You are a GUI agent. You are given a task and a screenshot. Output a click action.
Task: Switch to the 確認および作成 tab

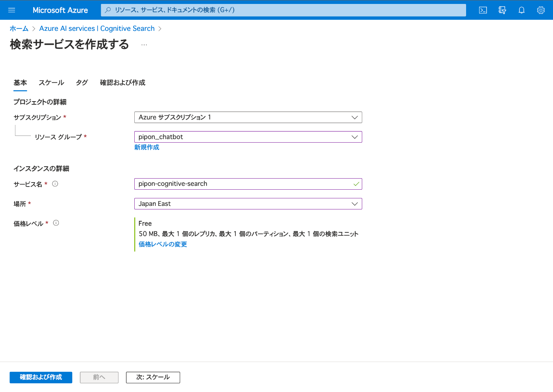pyautogui.click(x=122, y=83)
